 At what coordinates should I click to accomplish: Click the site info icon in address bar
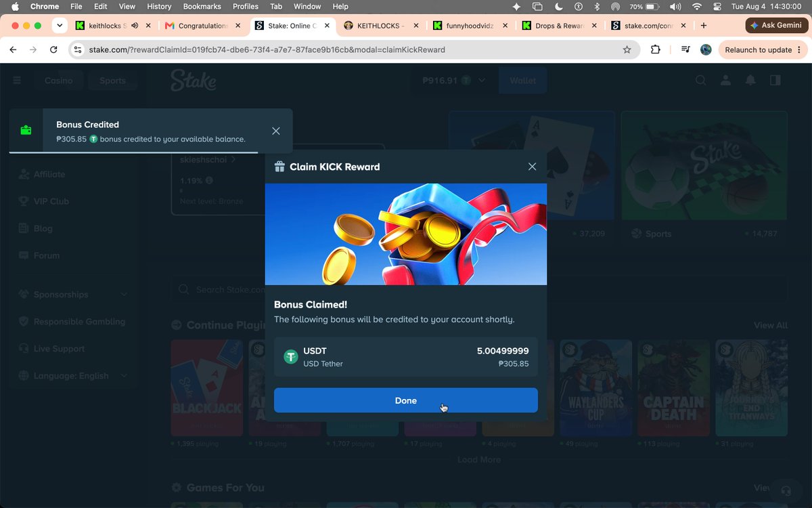click(78, 49)
